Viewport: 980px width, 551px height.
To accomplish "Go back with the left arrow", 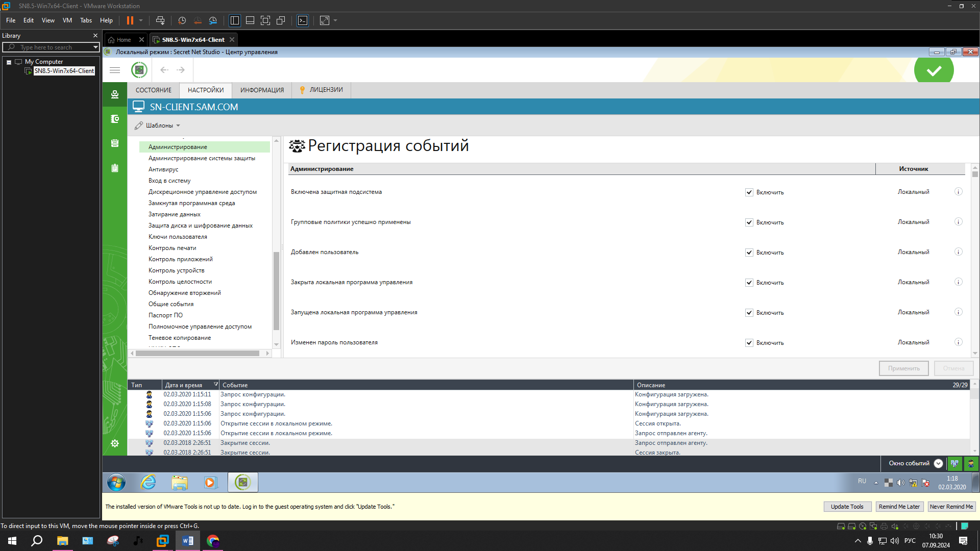I will (164, 70).
